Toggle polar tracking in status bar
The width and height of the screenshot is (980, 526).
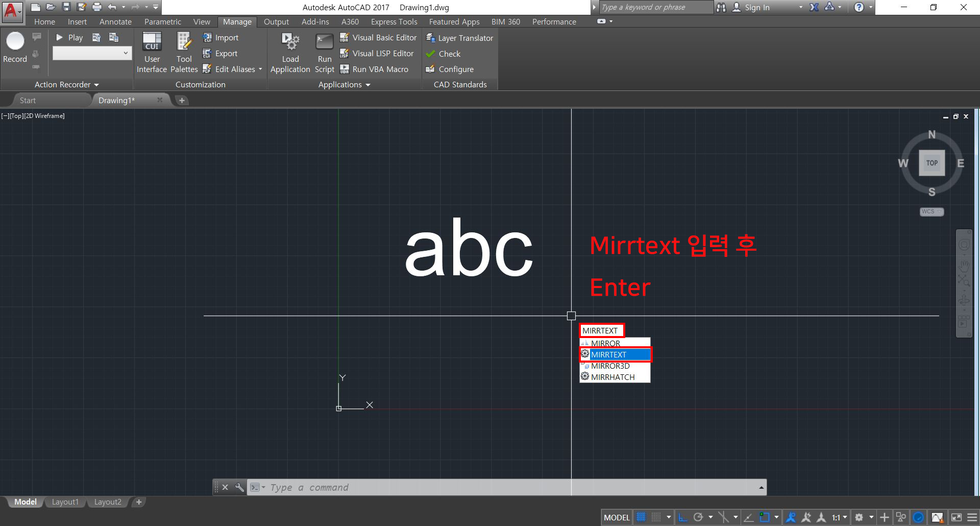[x=698, y=517]
